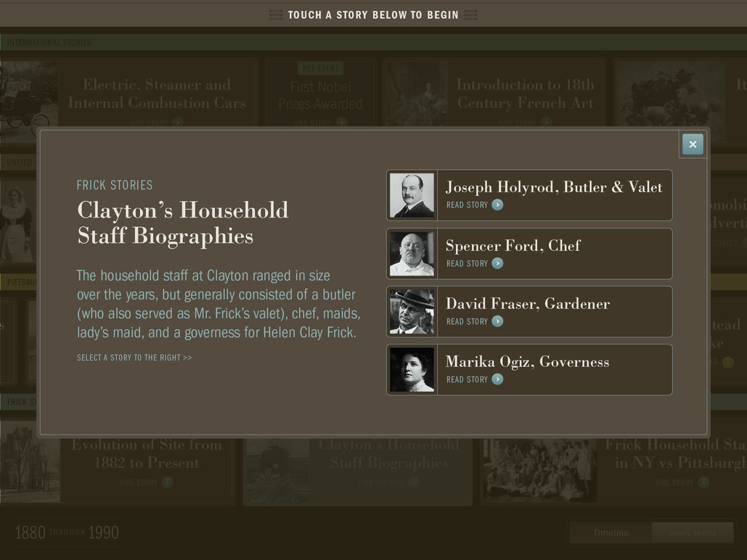The image size is (747, 560).
Task: Switch to the Story Index tab
Action: tap(692, 532)
